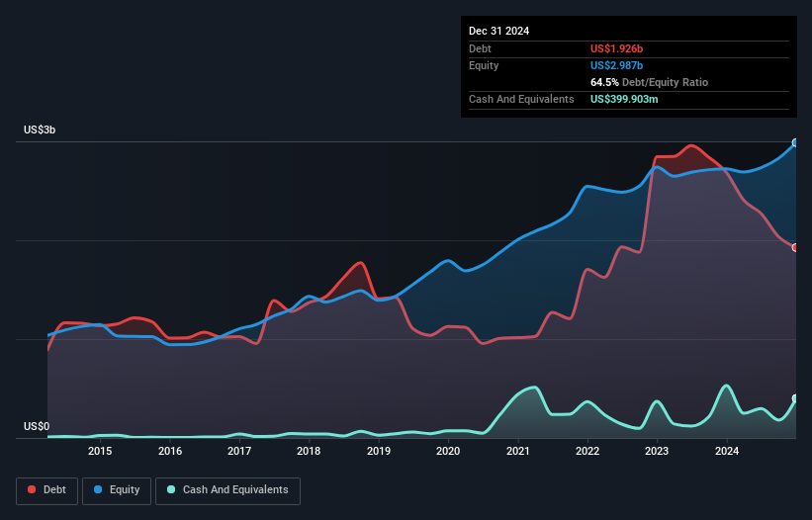Click the US$3b y-axis label
This screenshot has height=520, width=812.
pyautogui.click(x=40, y=130)
